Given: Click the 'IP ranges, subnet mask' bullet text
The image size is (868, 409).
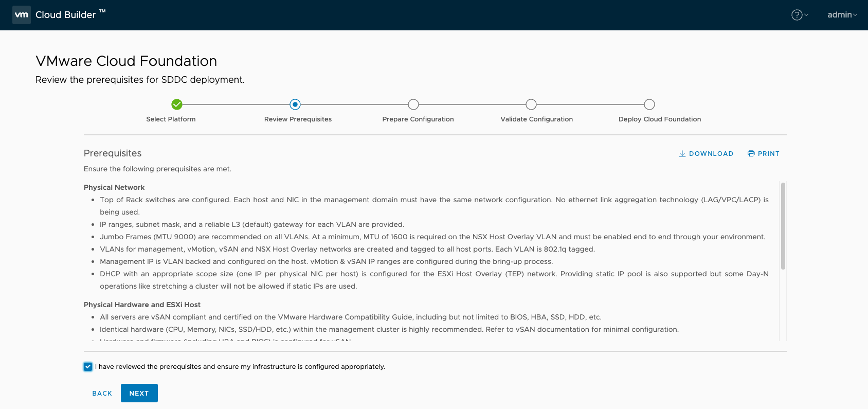Looking at the screenshot, I should tap(252, 225).
